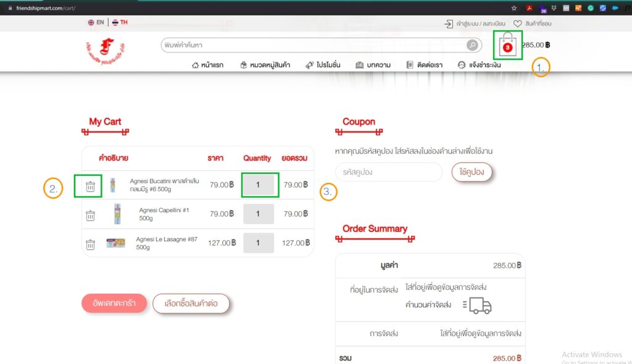The image size is (632, 364).
Task: Go to โปรโมชั่น promotions menu
Action: pyautogui.click(x=323, y=65)
